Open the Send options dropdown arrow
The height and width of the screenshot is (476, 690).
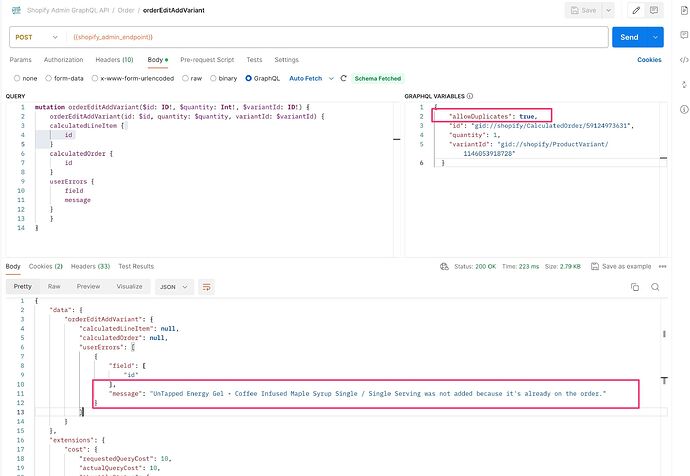coord(656,37)
